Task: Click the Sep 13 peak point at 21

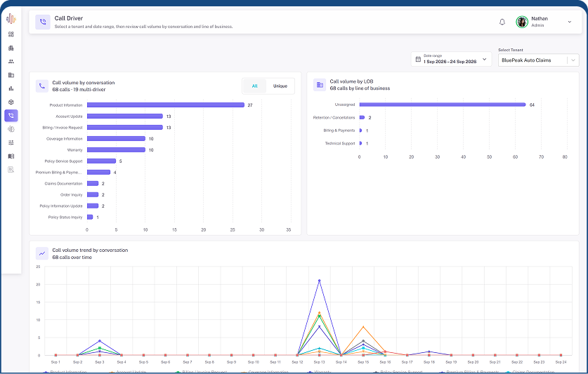Action: (x=319, y=281)
